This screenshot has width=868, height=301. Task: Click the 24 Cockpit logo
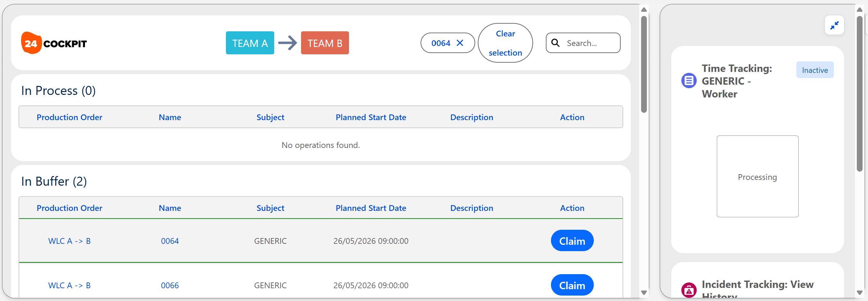point(54,43)
